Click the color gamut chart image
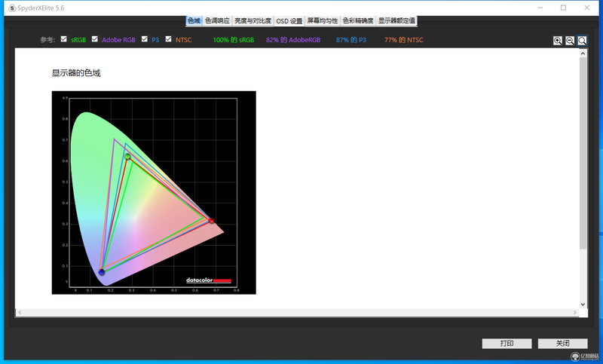 154,193
